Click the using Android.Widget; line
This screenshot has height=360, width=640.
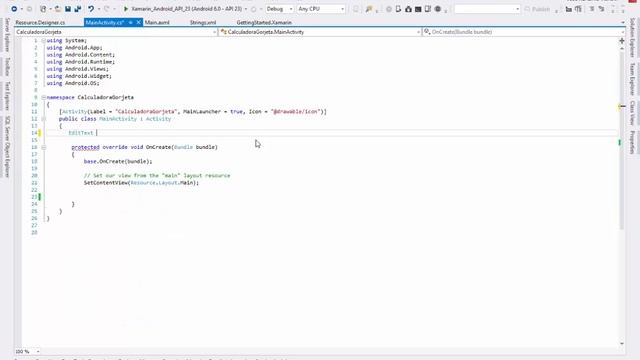coord(79,76)
